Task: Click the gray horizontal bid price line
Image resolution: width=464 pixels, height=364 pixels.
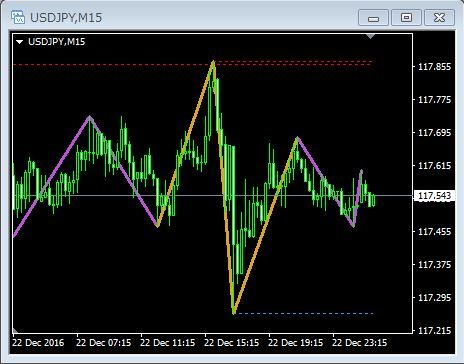Action: (213, 195)
